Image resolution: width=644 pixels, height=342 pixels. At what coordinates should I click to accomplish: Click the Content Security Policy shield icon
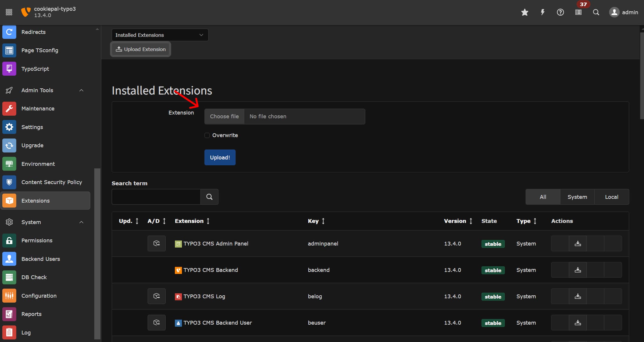[x=9, y=182]
